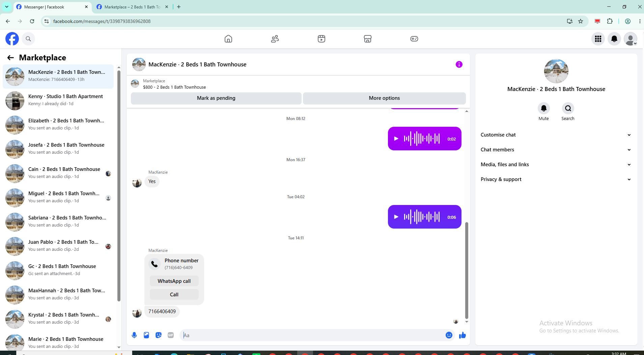Image resolution: width=644 pixels, height=355 pixels.
Task: Open the Marketplace storefront icon
Action: point(368,39)
